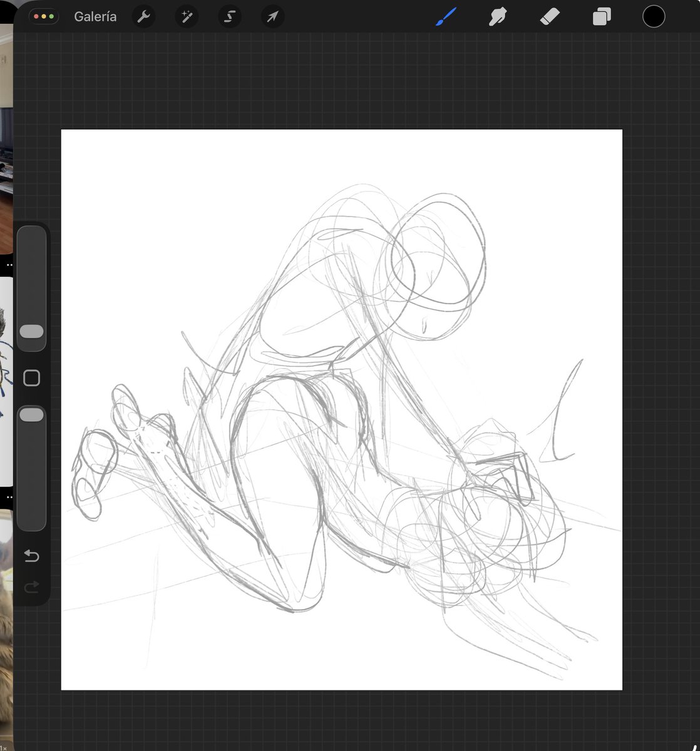700x751 pixels.
Task: Open the Layers panel
Action: click(x=601, y=17)
